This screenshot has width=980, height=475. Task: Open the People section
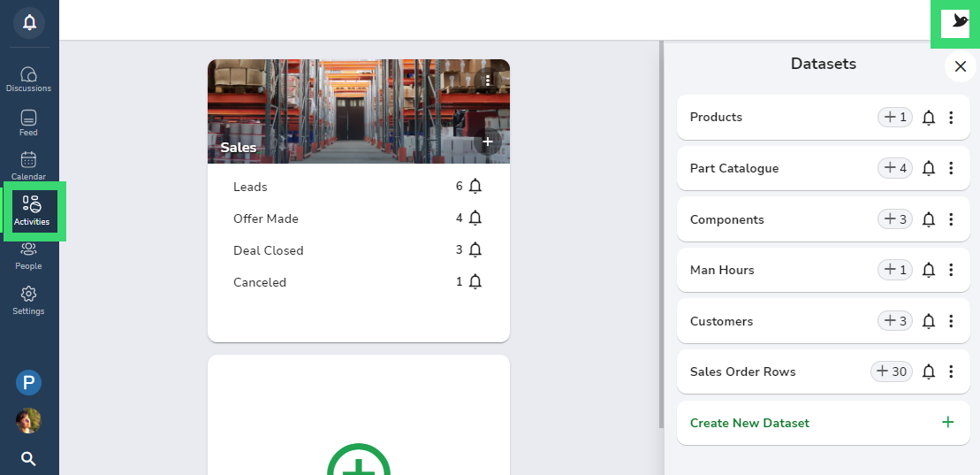29,257
